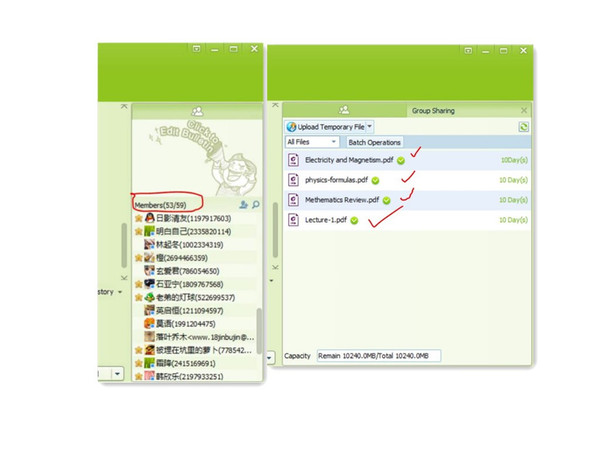600x450 pixels.
Task: Click the member list scrollbar
Action: click(259, 331)
